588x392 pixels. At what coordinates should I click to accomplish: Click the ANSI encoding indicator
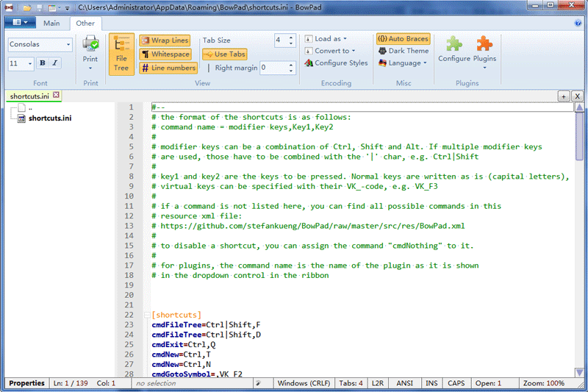(405, 383)
